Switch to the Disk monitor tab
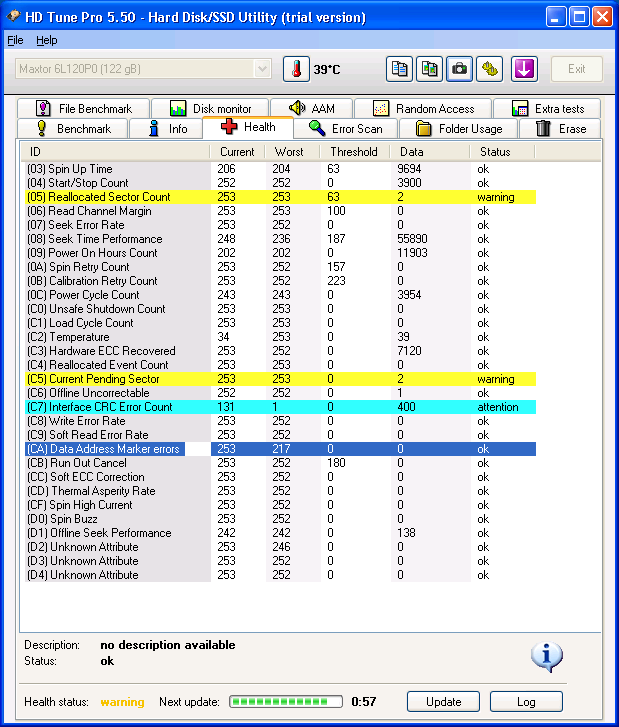Viewport: 619px width, 727px height. click(x=210, y=108)
